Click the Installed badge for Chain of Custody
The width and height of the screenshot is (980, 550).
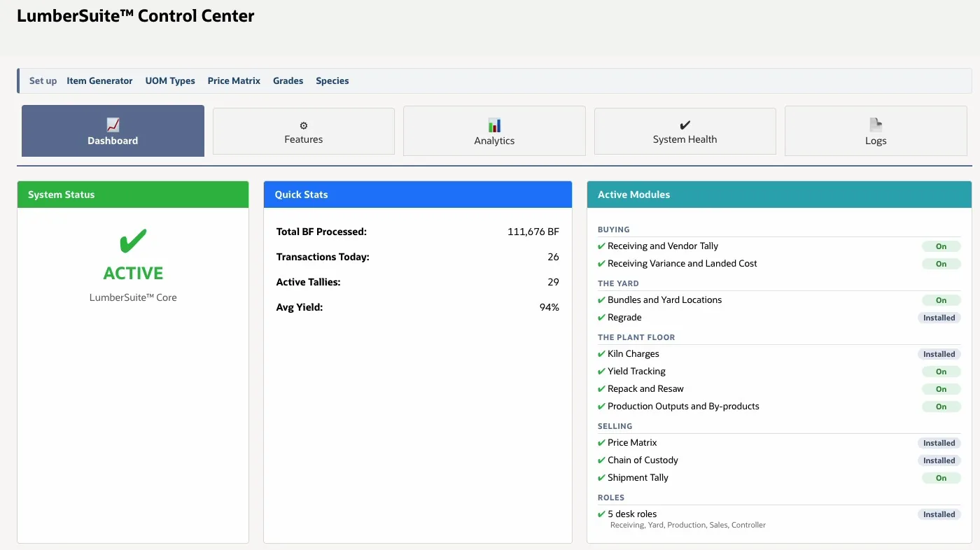[x=939, y=460]
